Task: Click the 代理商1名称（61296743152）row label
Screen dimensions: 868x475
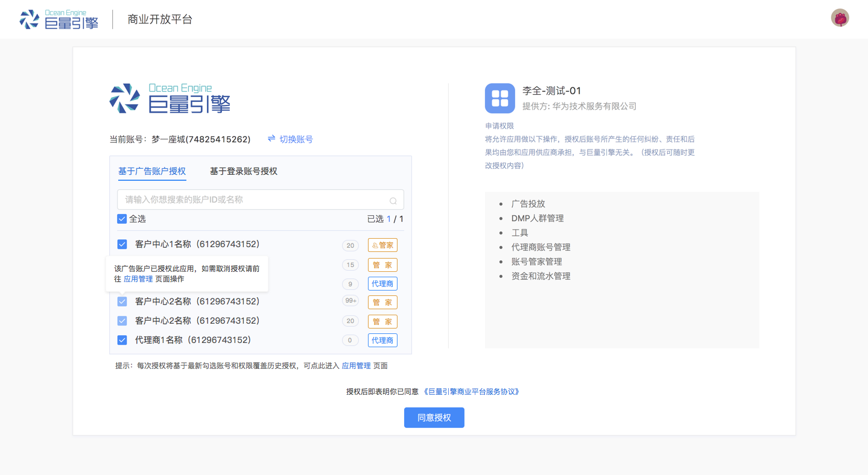Action: pos(193,340)
